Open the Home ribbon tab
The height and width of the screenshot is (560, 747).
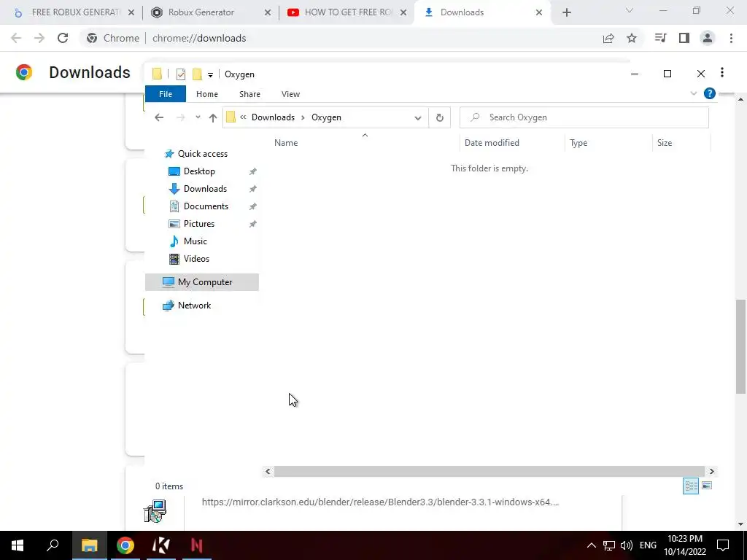click(x=206, y=94)
